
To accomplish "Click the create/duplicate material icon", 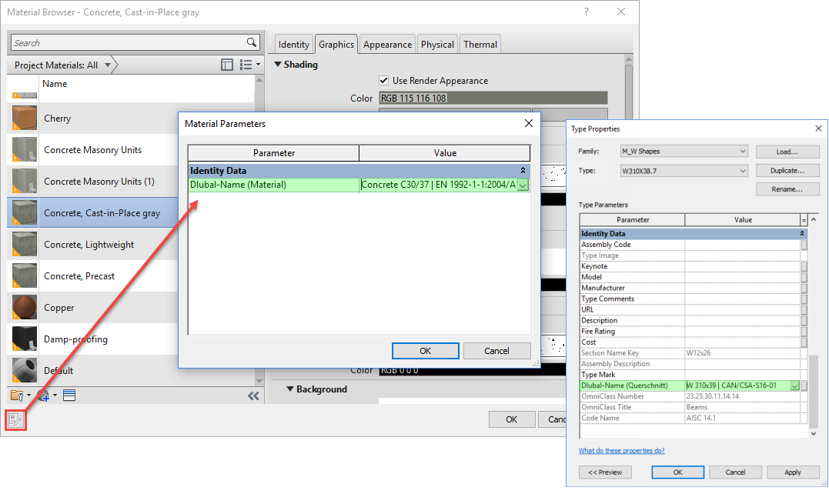I will [x=46, y=396].
